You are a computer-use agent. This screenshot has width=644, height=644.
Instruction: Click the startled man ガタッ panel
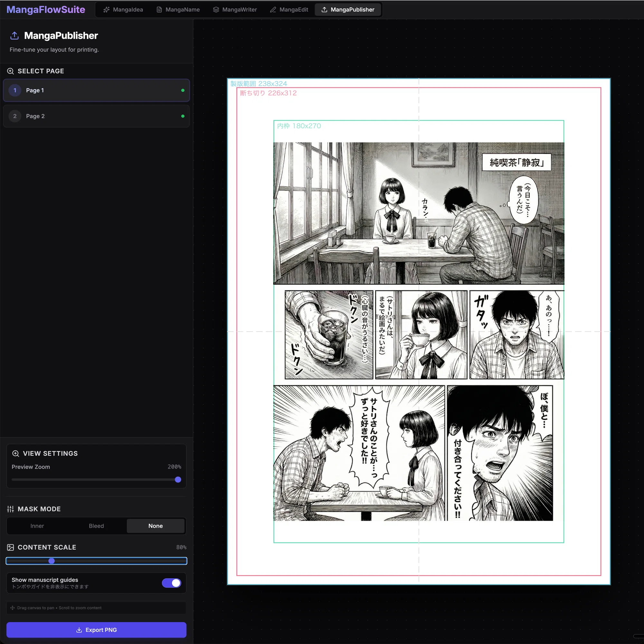click(517, 335)
